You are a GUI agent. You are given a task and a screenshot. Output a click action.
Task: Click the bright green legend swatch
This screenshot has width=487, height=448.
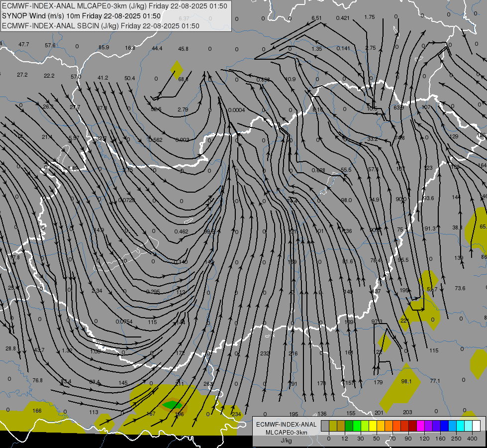[357, 426]
